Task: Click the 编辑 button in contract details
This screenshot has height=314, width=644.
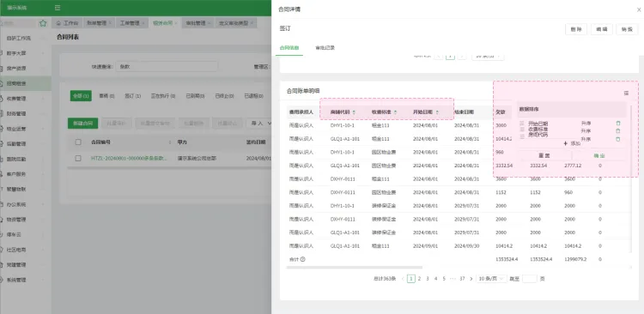Action: click(x=602, y=29)
